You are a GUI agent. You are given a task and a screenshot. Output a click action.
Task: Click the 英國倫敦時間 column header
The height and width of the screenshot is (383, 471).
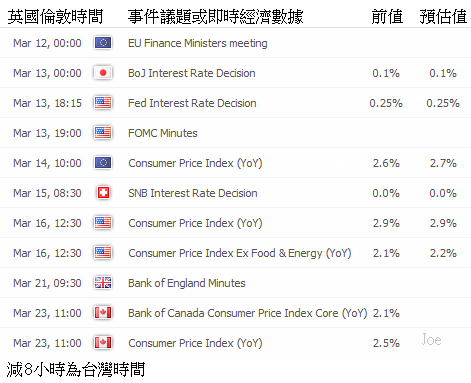coord(55,16)
